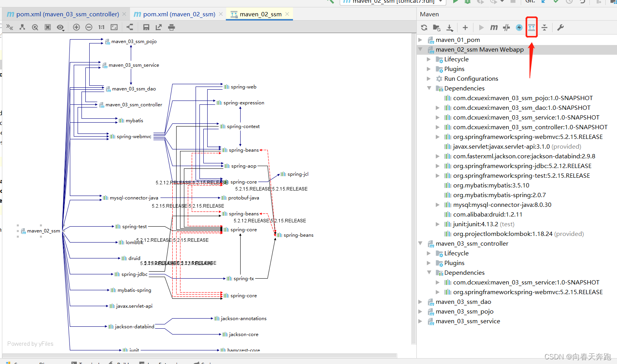This screenshot has width=617, height=364.
Task: Zoom out of the dependency diagram
Action: click(x=89, y=27)
